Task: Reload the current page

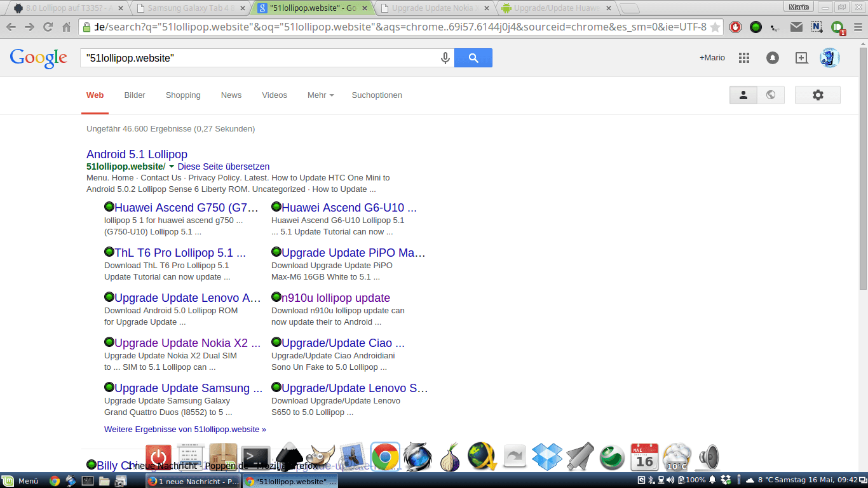Action: coord(48,27)
